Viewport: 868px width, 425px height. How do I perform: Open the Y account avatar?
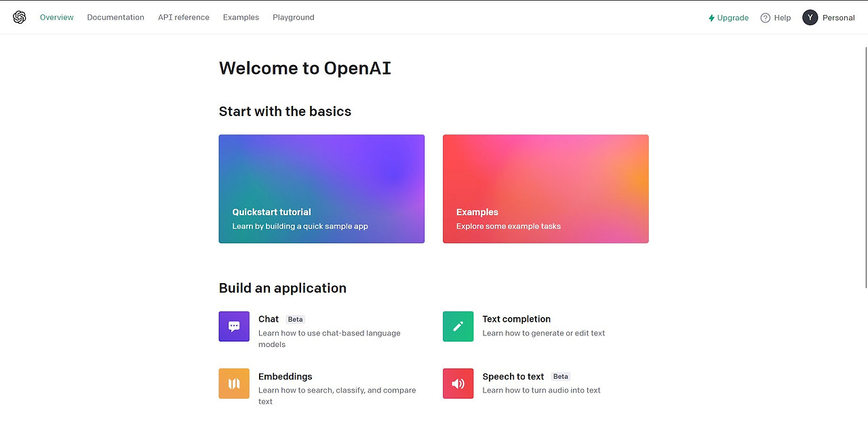pyautogui.click(x=810, y=18)
